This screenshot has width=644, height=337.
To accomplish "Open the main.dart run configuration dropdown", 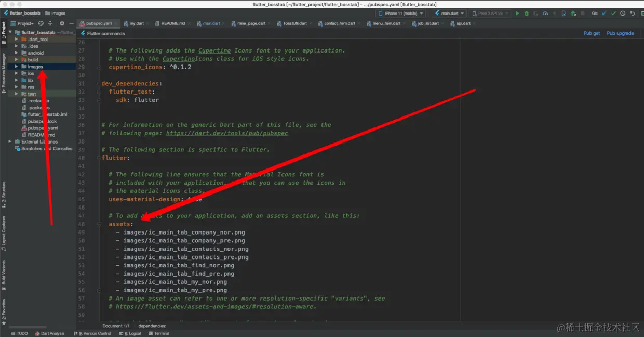I will [449, 14].
